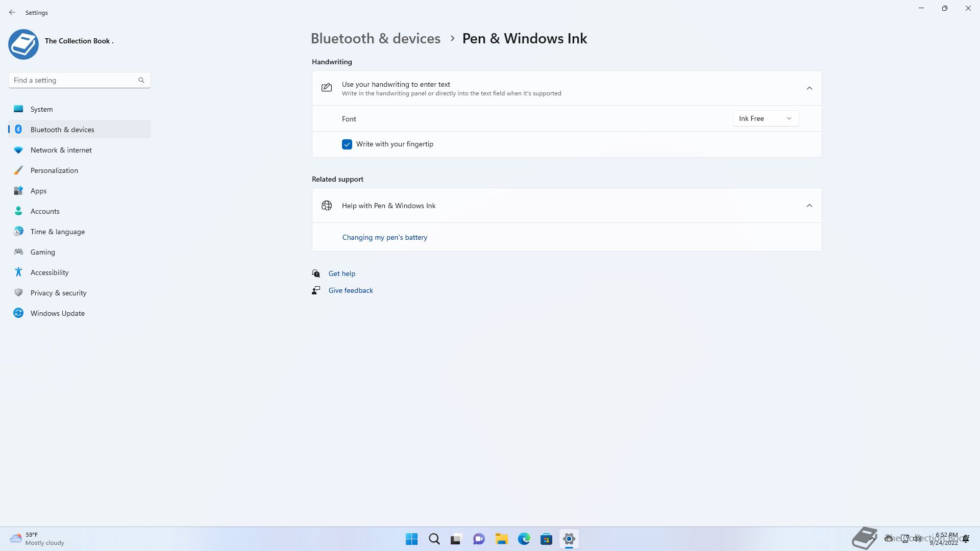The image size is (980, 551).
Task: Restore down the Settings window
Action: pos(945,8)
